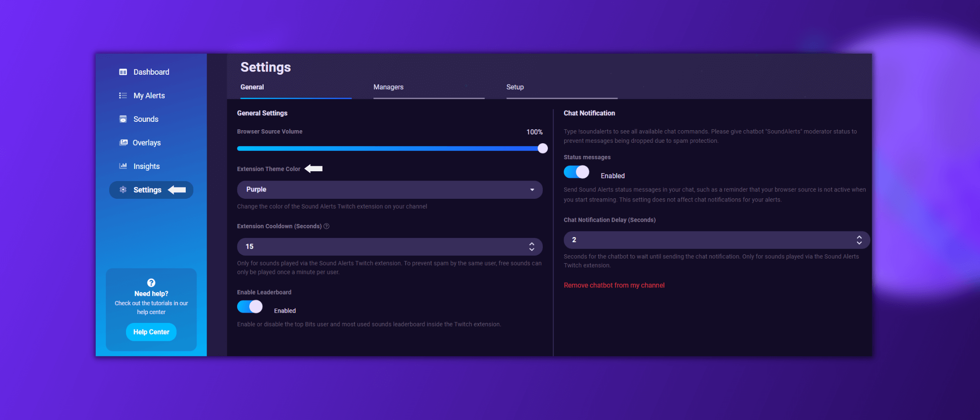Click the Enabled label beside Status messages
Screen dimensions: 980x420
coord(613,176)
